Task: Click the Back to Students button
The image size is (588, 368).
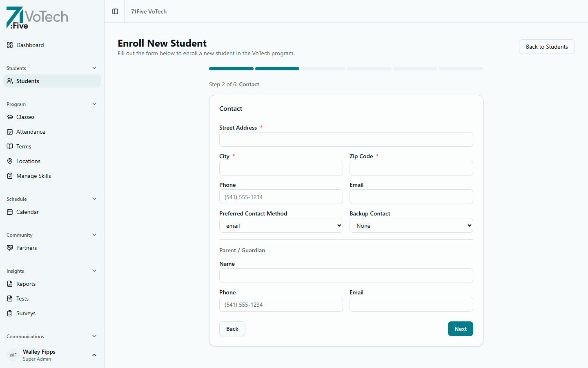Action: coord(547,47)
